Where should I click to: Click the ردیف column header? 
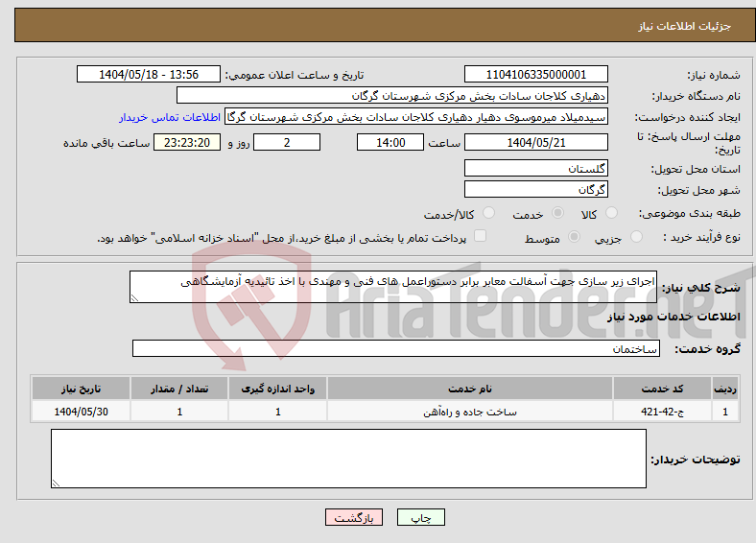[725, 389]
